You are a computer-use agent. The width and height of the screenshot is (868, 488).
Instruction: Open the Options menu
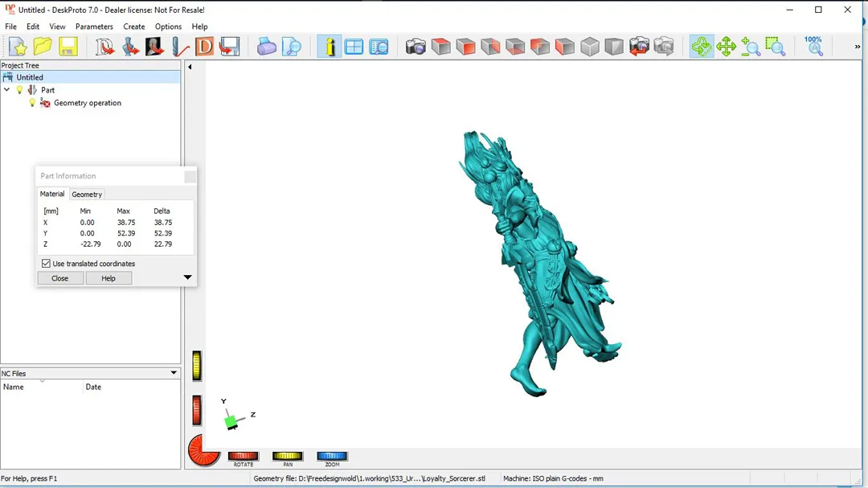point(168,27)
